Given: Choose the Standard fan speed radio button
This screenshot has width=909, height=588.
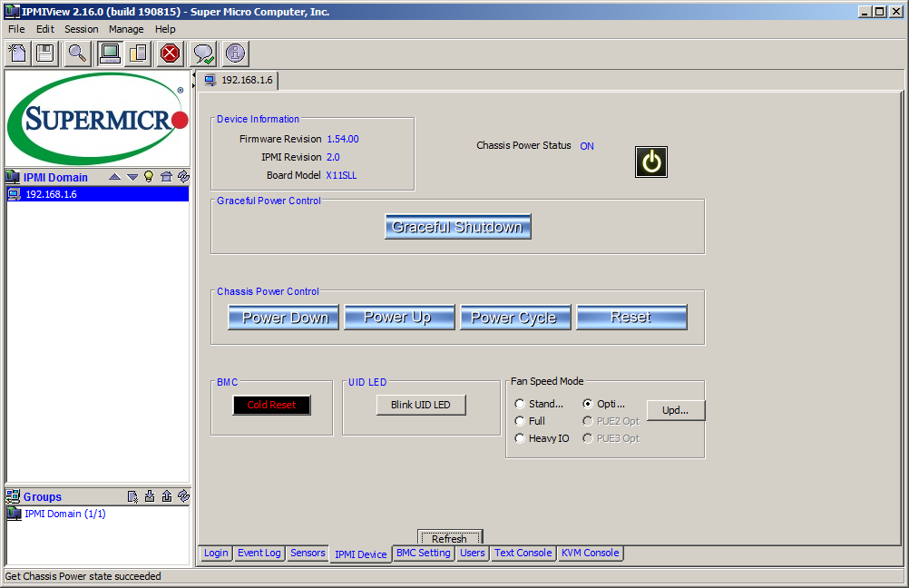Looking at the screenshot, I should 520,404.
